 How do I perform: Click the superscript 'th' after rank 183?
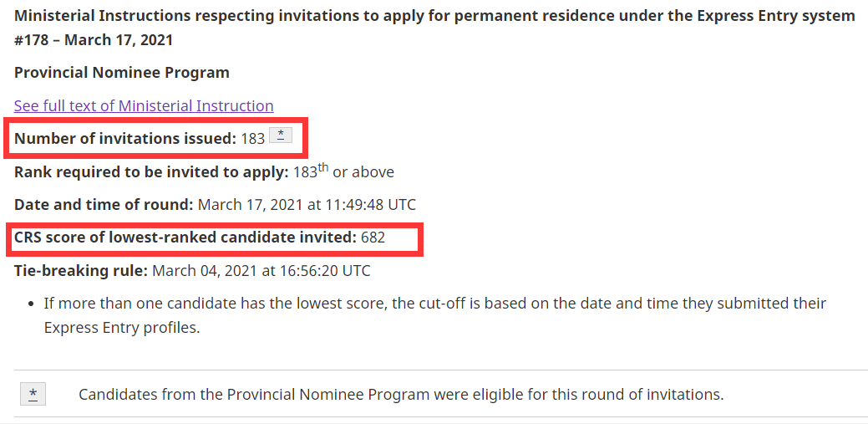[323, 167]
